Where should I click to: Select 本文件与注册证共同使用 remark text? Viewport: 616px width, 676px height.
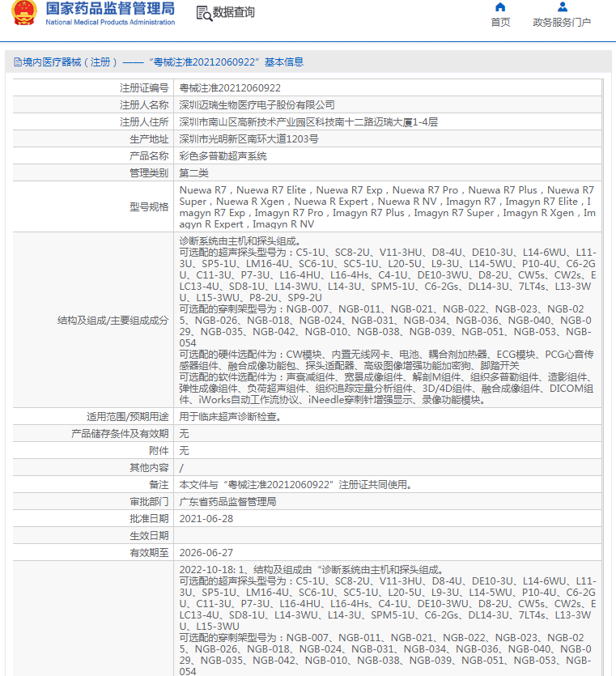pyautogui.click(x=297, y=485)
